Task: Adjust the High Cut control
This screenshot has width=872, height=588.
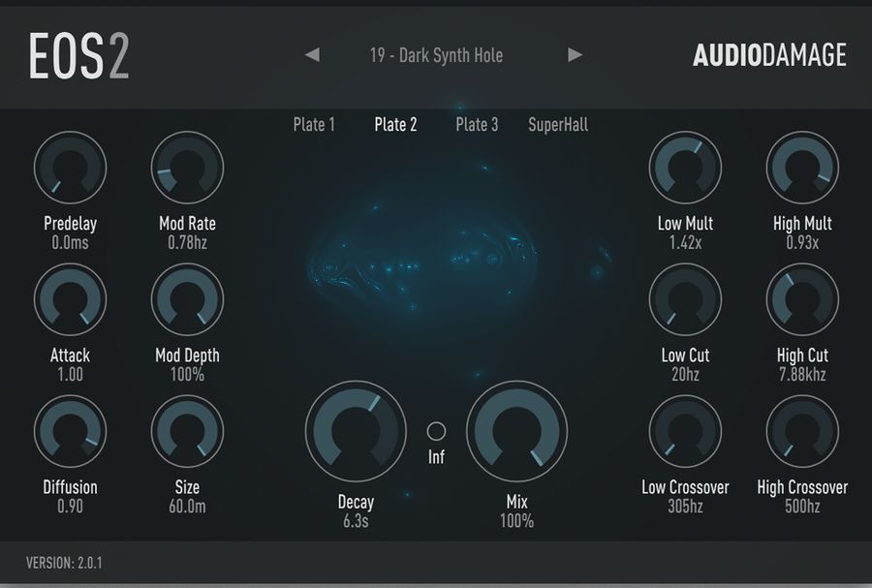Action: (x=802, y=299)
